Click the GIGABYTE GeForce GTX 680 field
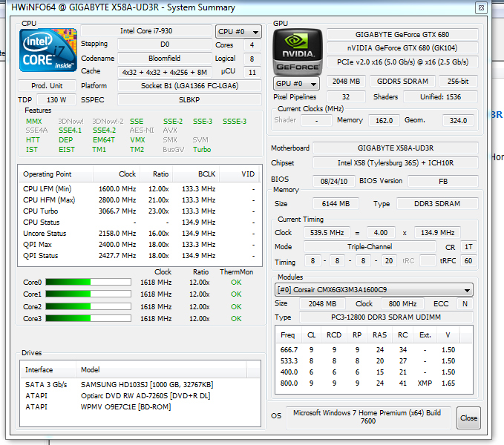The image size is (504, 445). 402,34
